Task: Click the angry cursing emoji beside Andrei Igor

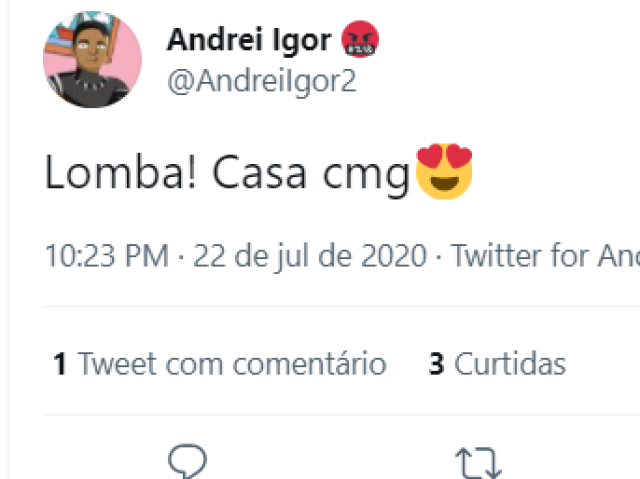Action: click(x=360, y=39)
